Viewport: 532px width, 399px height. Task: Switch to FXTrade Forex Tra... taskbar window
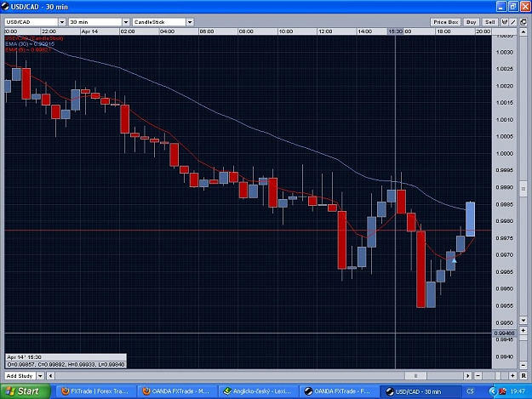(x=95, y=391)
